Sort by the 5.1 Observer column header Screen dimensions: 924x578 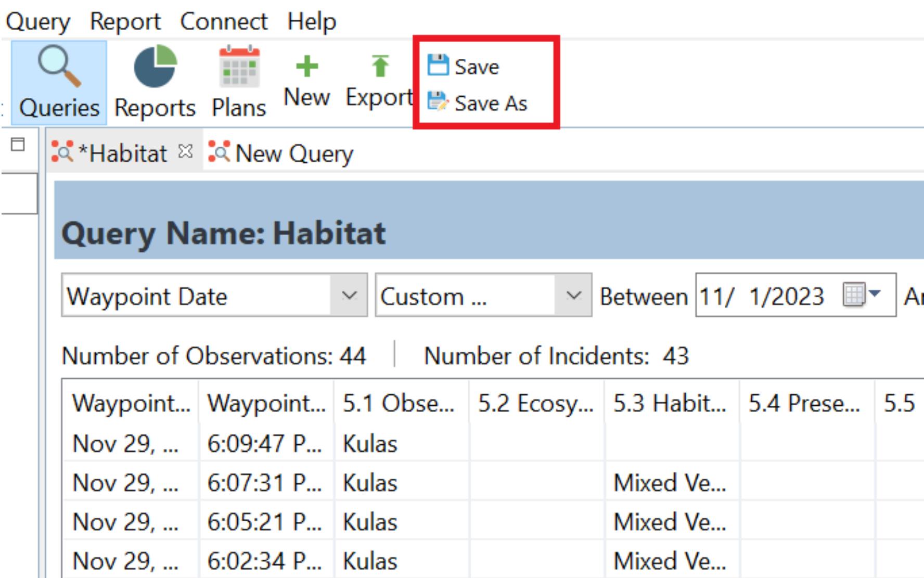tap(398, 403)
